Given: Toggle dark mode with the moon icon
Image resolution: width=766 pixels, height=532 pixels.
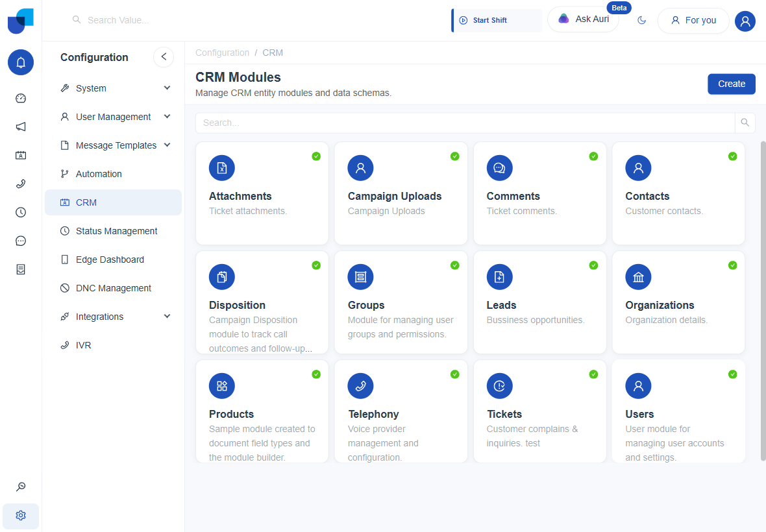Looking at the screenshot, I should click(x=642, y=21).
